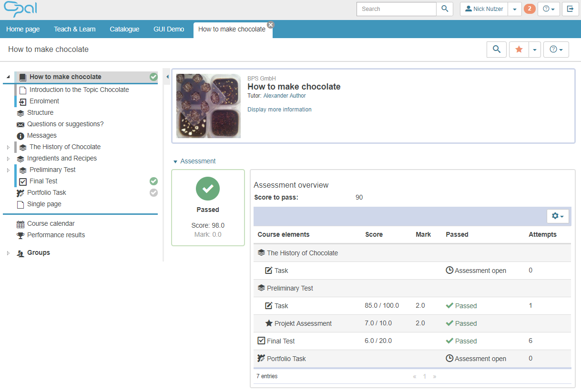Open the notifications badge showing 2
581x392 pixels.
[530, 9]
